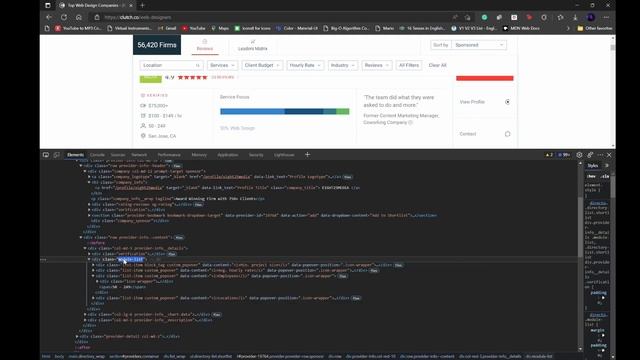
Task: Open the DevTools settings gear
Action: click(x=579, y=155)
